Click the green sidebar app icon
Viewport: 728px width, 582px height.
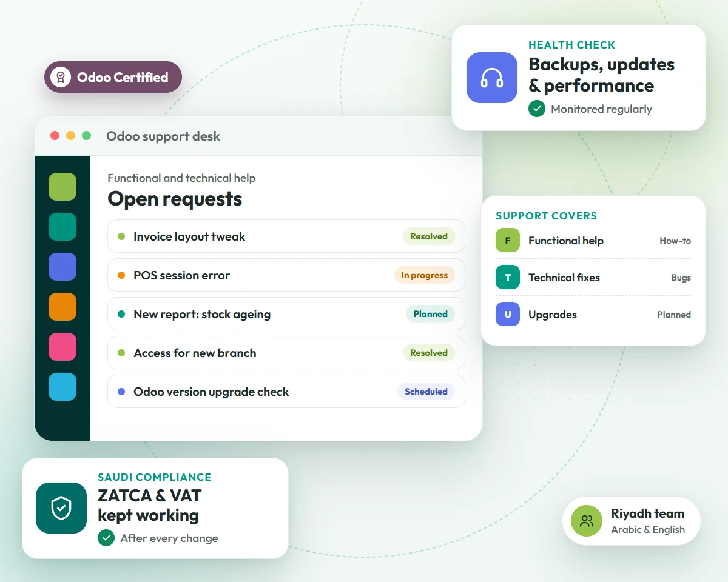pyautogui.click(x=62, y=187)
